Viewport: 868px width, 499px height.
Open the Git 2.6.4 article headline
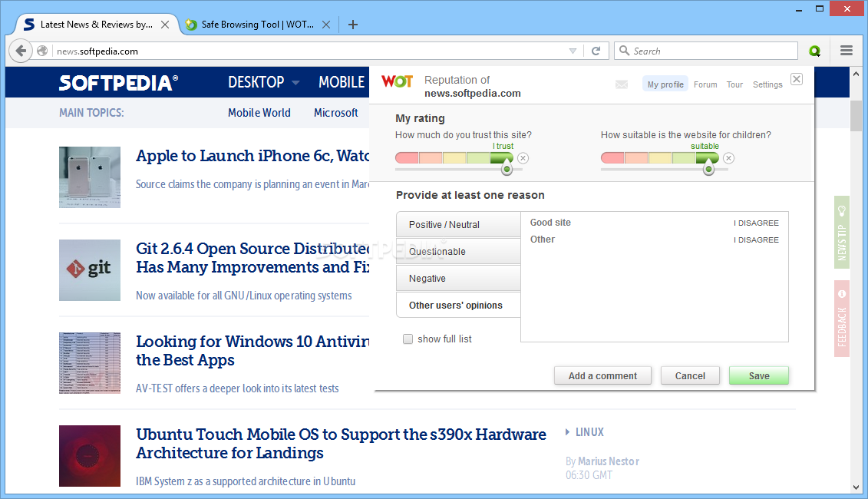pos(252,257)
